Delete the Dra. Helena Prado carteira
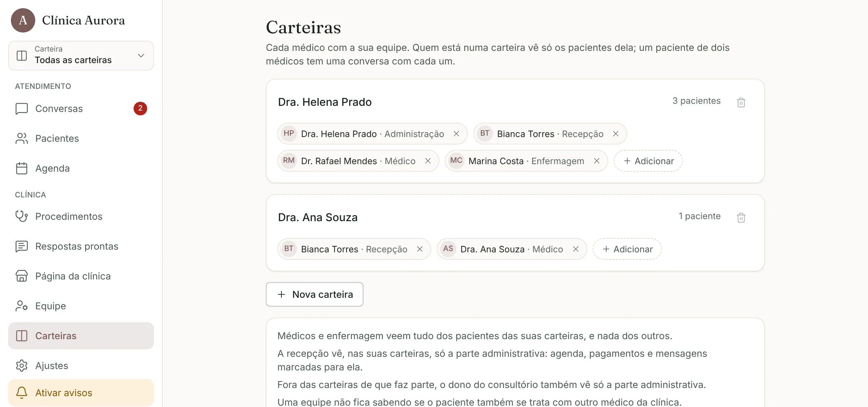Screen dimensions: 868x407 741,102
